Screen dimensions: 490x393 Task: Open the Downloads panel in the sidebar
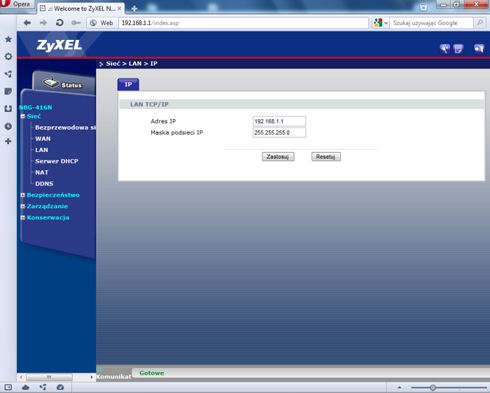(x=8, y=108)
